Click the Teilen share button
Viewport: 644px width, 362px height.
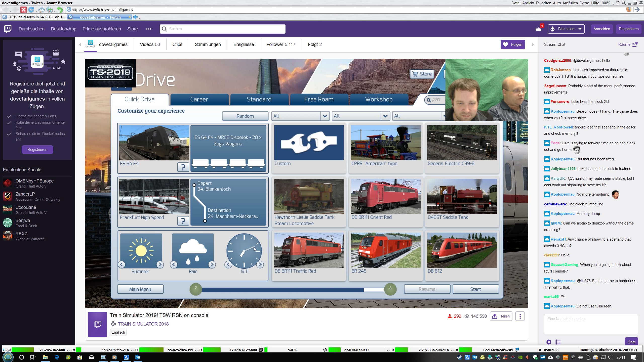click(x=501, y=316)
